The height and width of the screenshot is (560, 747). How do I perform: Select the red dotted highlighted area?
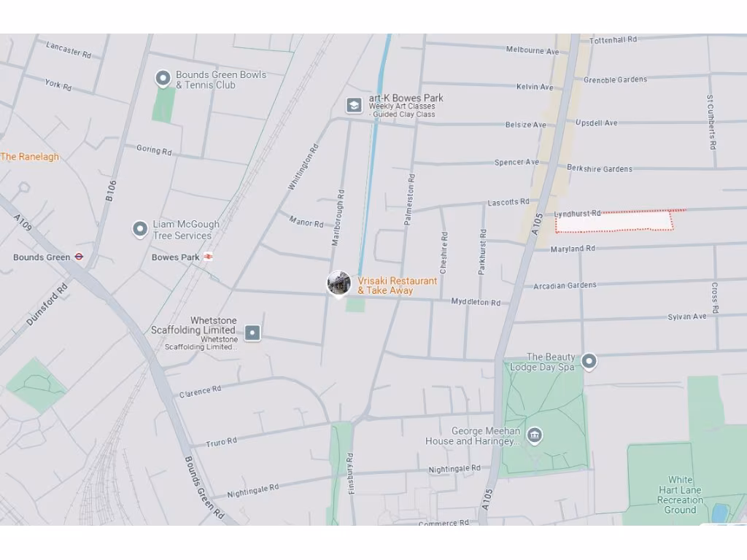(x=614, y=222)
